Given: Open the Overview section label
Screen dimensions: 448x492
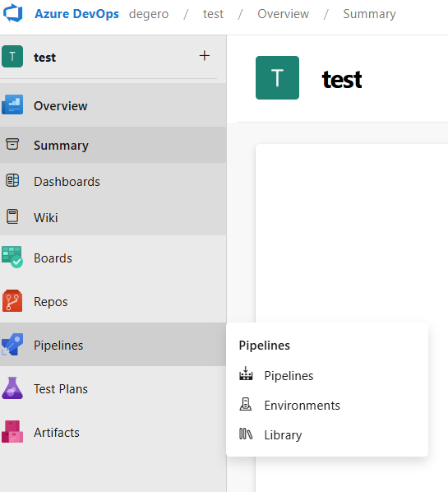Looking at the screenshot, I should pyautogui.click(x=61, y=106).
